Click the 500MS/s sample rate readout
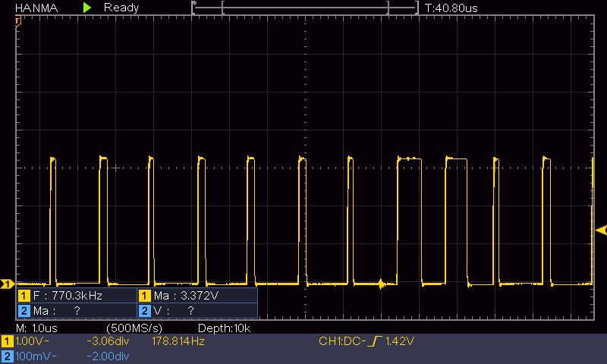The width and height of the screenshot is (607, 364). click(x=135, y=328)
